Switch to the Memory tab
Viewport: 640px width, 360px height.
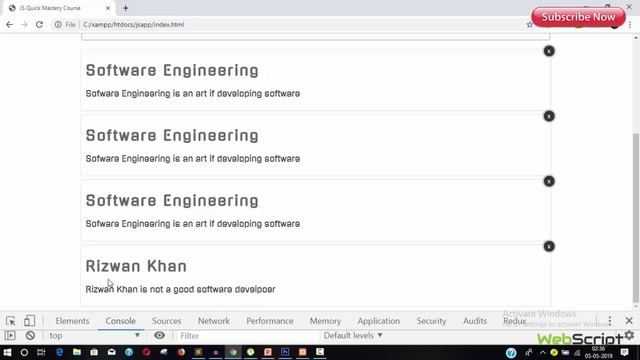tap(325, 321)
